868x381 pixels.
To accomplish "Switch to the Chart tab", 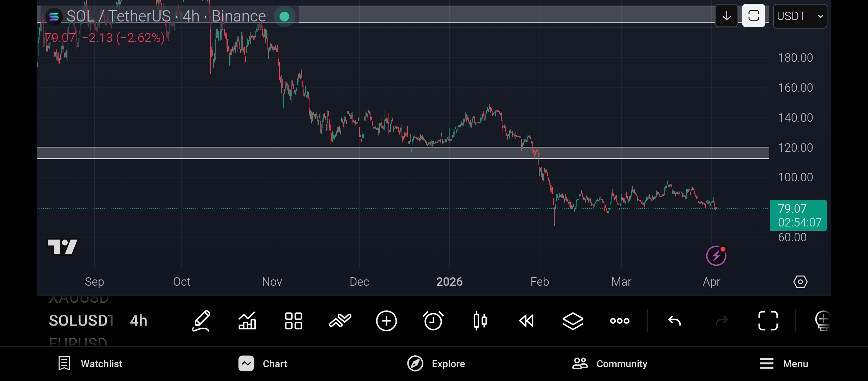I will pyautogui.click(x=263, y=364).
